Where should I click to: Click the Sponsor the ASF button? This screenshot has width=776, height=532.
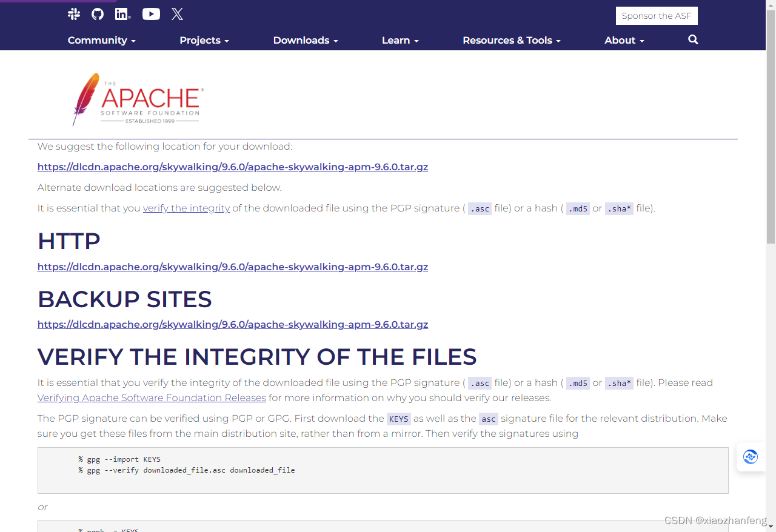[657, 16]
